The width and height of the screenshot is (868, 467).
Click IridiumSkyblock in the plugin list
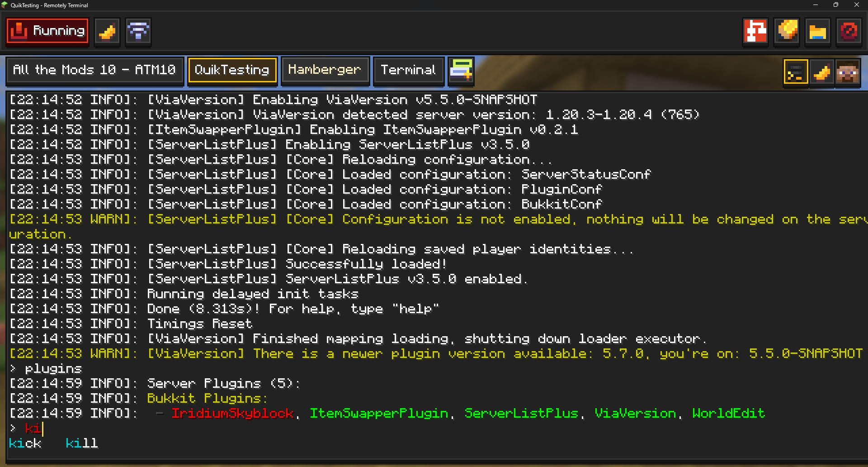pos(233,413)
